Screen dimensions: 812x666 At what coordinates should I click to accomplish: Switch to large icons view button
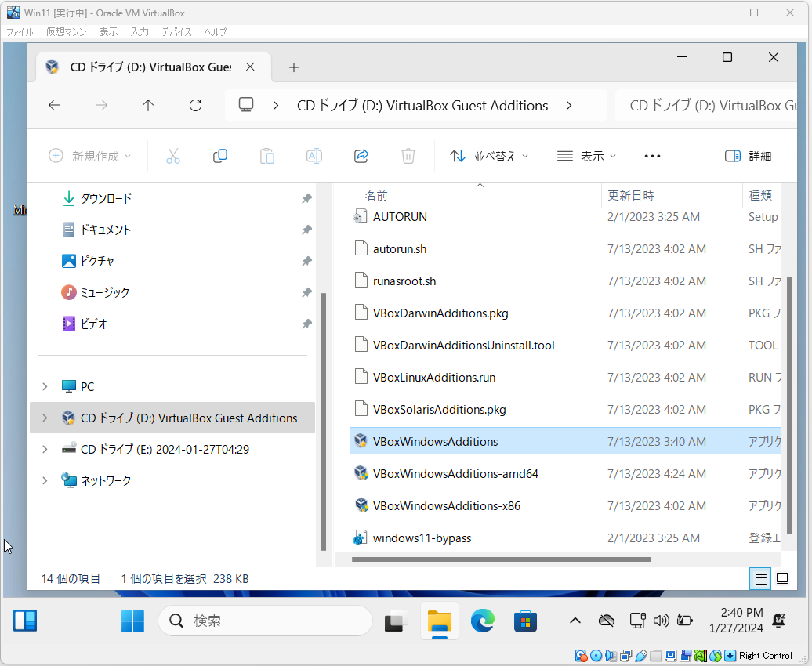[x=782, y=578]
